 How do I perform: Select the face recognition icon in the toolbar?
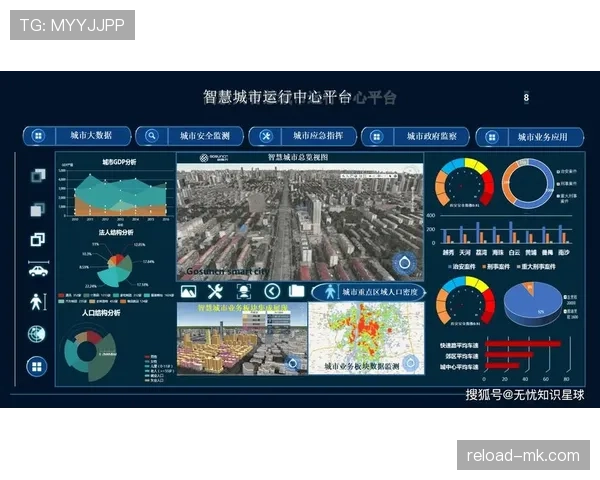[x=243, y=292]
